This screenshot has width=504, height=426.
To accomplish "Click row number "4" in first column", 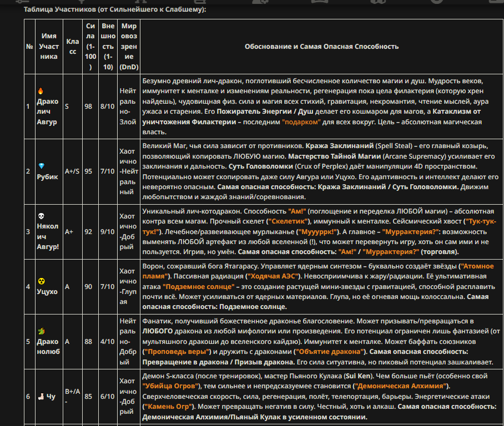I will pos(28,287).
